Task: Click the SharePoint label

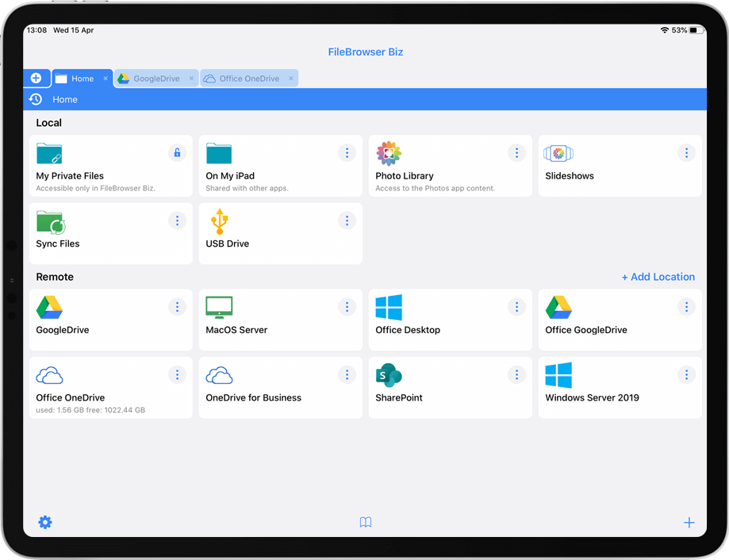Action: (x=399, y=398)
